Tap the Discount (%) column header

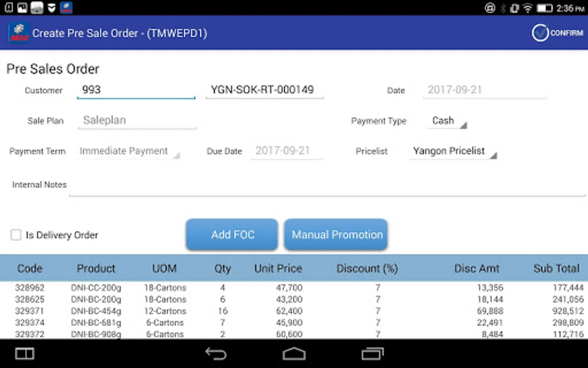tap(367, 268)
